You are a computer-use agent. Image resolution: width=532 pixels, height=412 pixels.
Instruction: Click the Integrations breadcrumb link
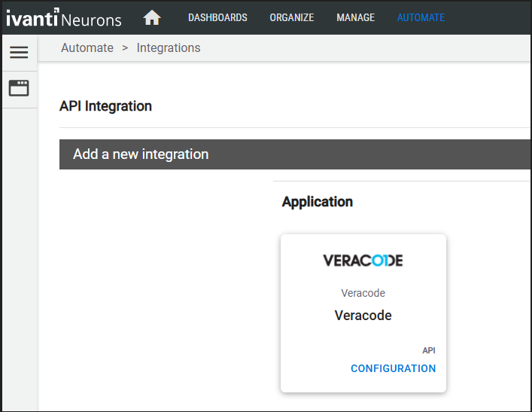click(x=169, y=48)
